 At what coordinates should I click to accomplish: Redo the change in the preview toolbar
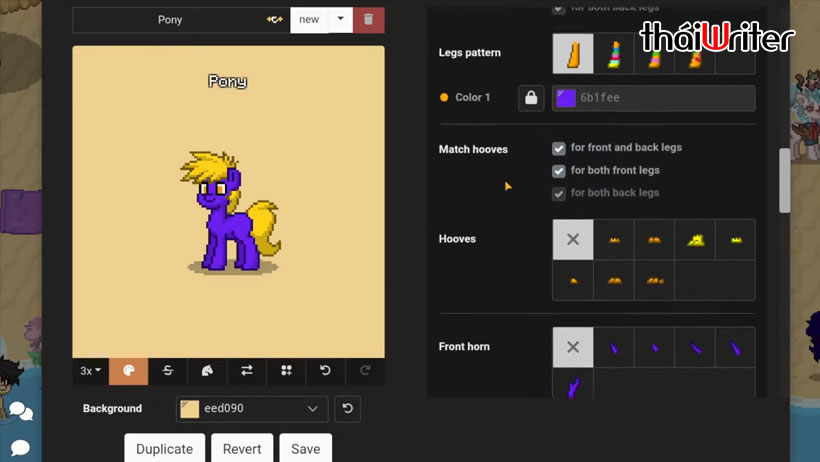click(x=365, y=371)
